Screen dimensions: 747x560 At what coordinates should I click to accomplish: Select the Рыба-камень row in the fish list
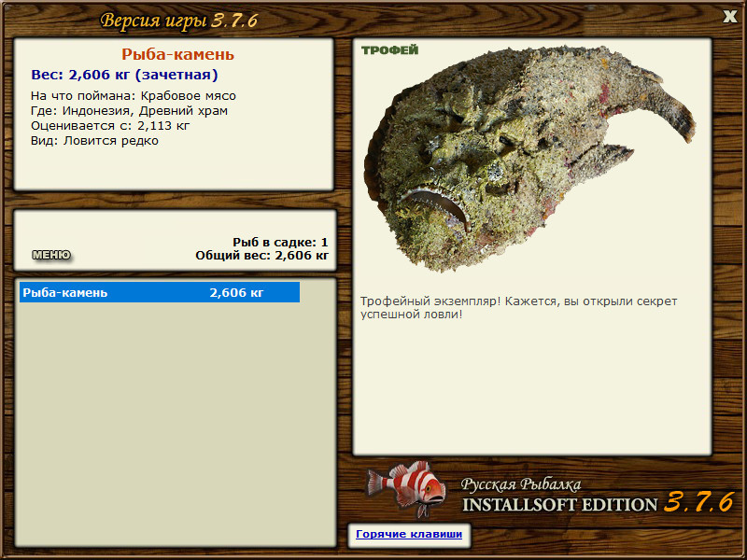click(x=160, y=292)
